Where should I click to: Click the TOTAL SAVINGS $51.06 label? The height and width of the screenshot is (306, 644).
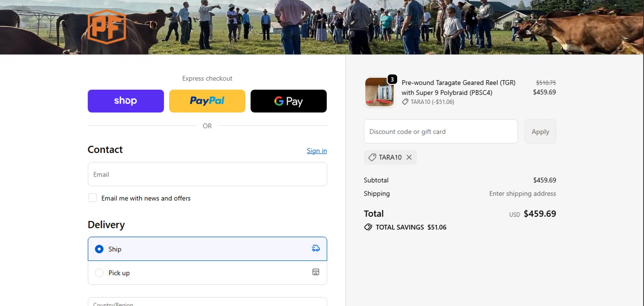[x=411, y=227]
